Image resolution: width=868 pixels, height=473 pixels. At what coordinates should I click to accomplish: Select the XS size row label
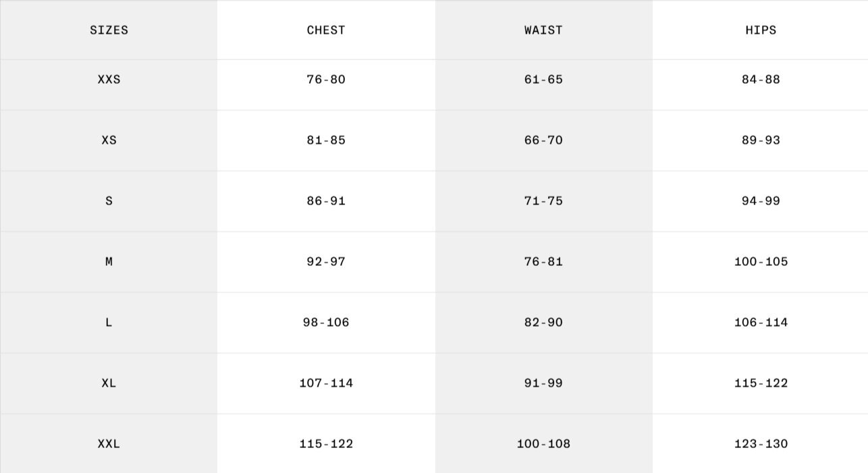click(109, 140)
